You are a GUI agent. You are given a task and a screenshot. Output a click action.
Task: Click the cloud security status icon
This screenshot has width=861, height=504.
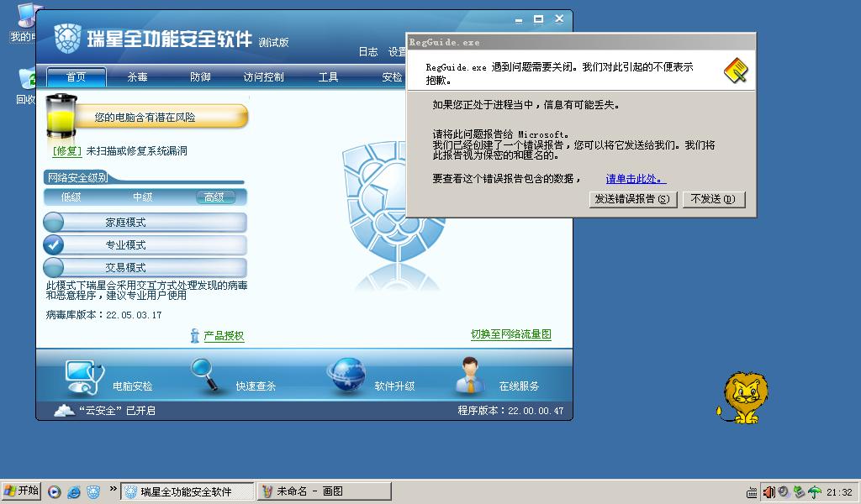pyautogui.click(x=64, y=410)
